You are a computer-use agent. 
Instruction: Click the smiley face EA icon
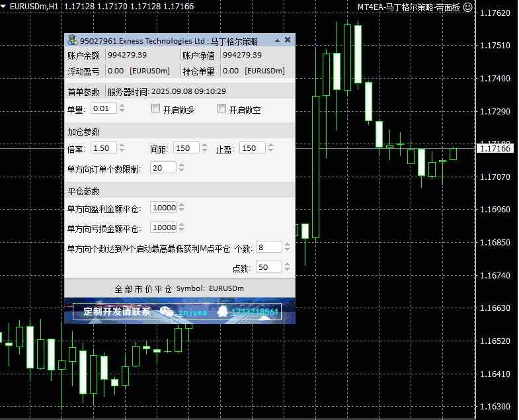click(467, 7)
